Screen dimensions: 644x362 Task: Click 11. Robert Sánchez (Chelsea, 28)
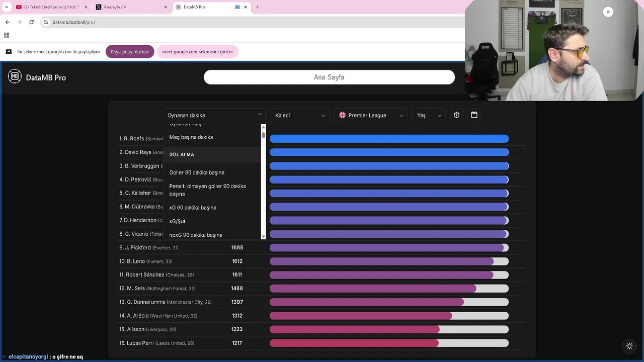156,275
